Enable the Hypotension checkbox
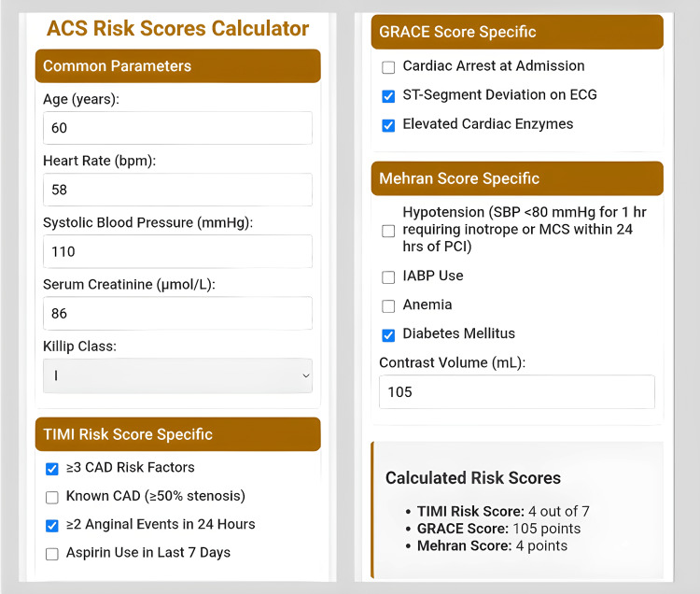 (x=388, y=231)
